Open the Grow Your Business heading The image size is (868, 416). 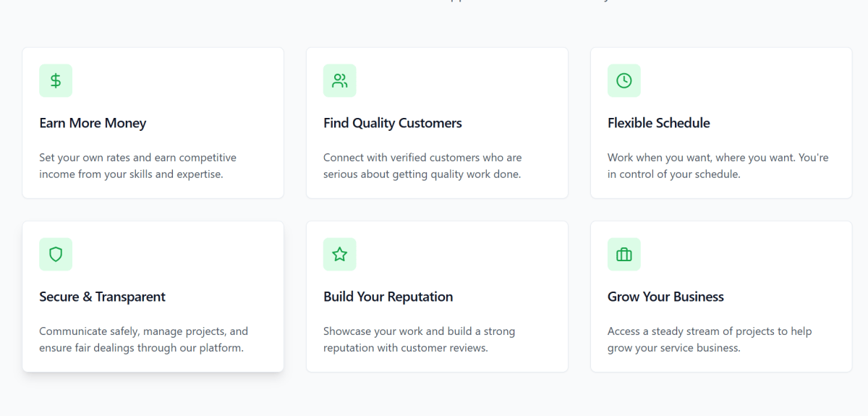click(665, 297)
